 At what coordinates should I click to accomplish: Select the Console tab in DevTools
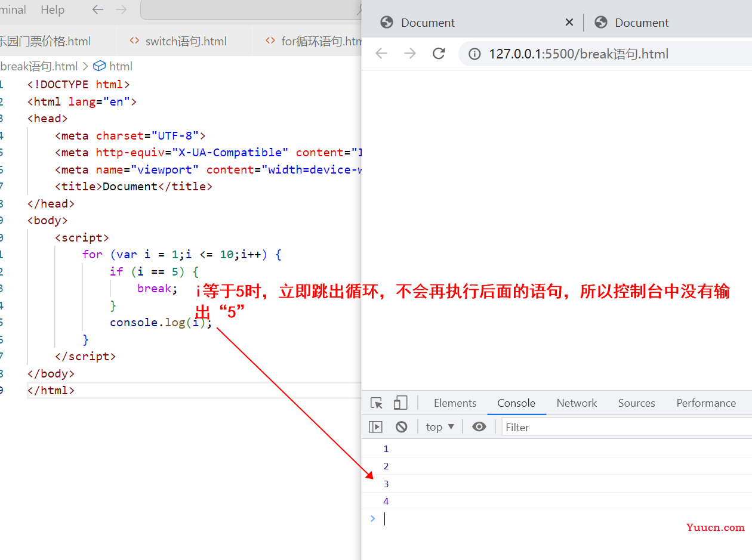(516, 403)
